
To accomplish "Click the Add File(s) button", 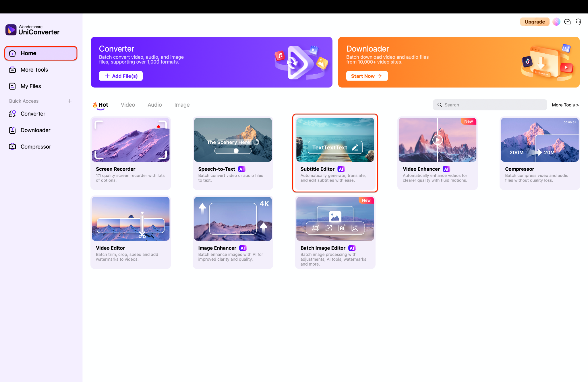I will tap(121, 76).
